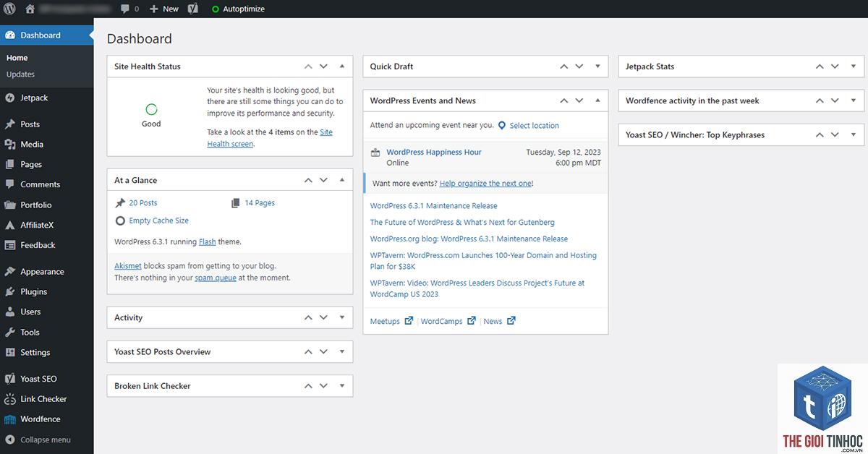Click the home site icon in admin bar
This screenshot has height=454, width=868.
tap(30, 9)
